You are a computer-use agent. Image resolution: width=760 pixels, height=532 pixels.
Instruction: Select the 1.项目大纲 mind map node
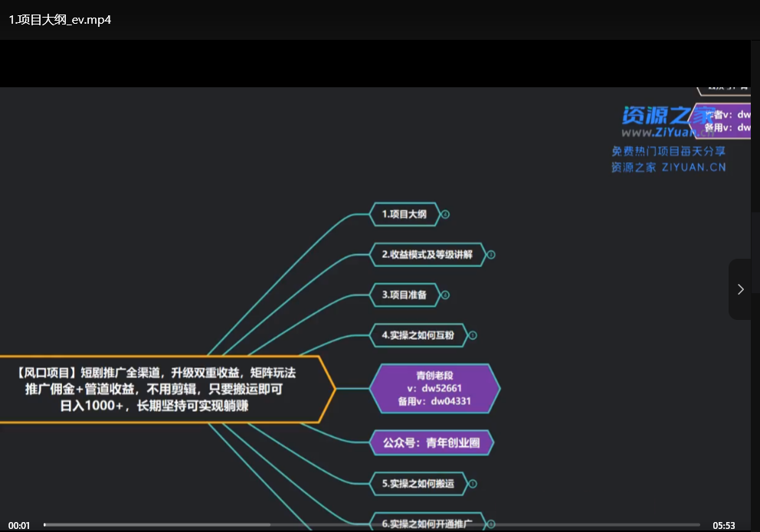click(405, 214)
